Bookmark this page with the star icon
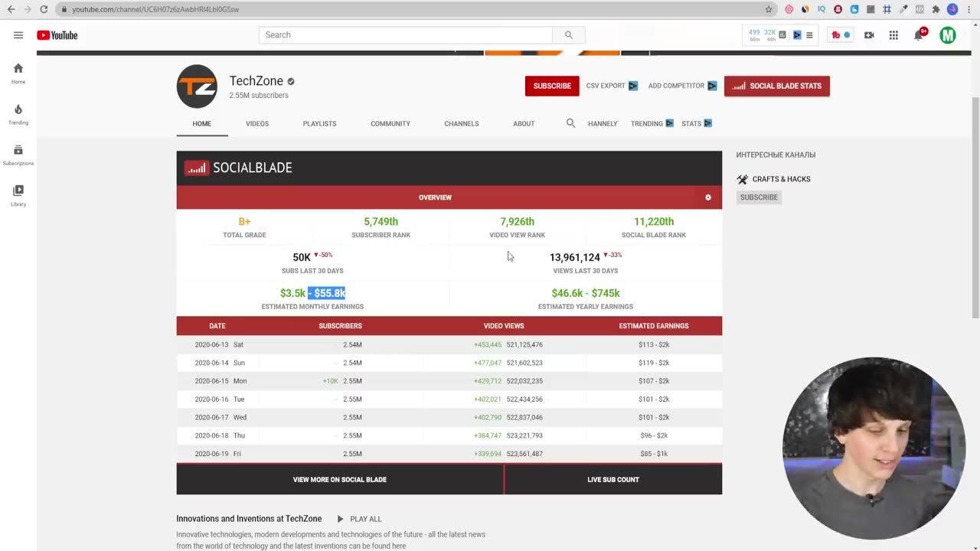980x551 pixels. point(769,9)
